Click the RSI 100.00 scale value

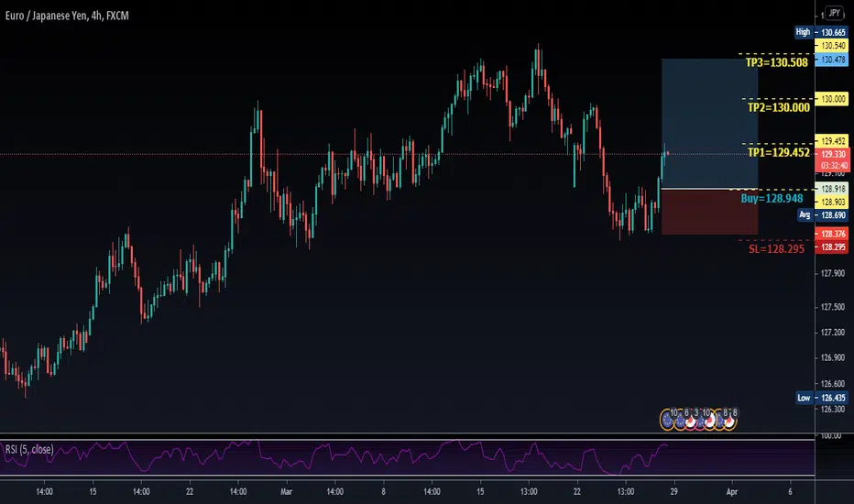point(830,436)
